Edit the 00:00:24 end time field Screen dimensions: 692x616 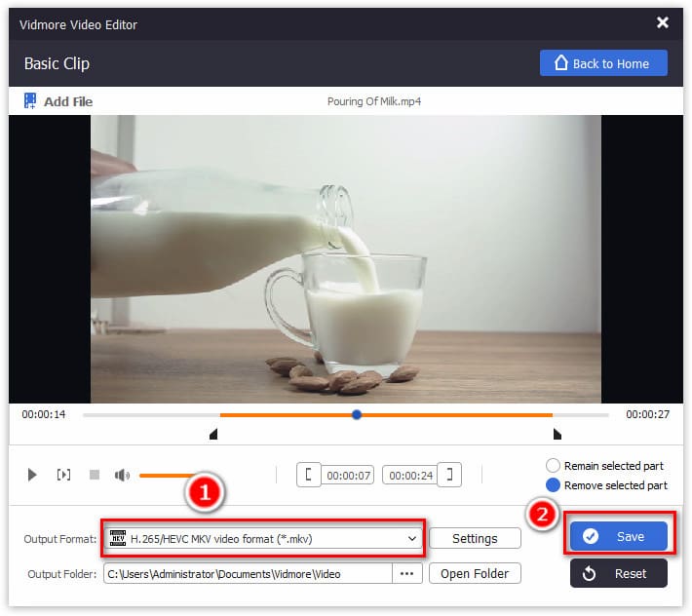410,476
